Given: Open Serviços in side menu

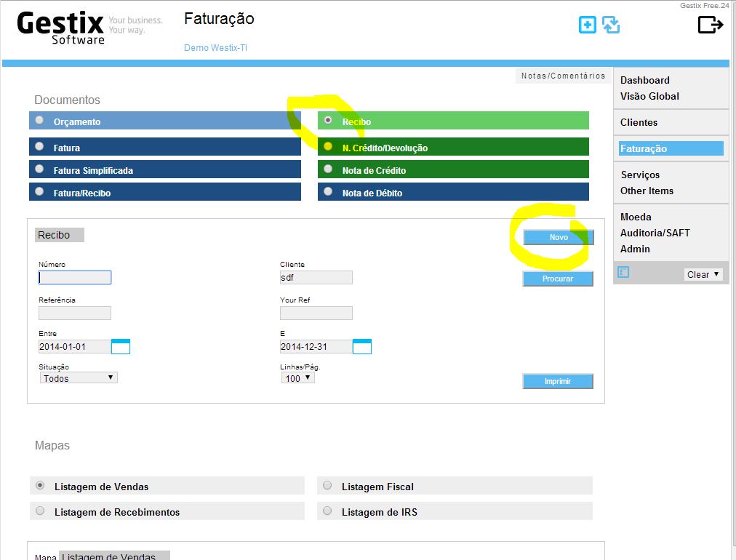Looking at the screenshot, I should [x=640, y=175].
